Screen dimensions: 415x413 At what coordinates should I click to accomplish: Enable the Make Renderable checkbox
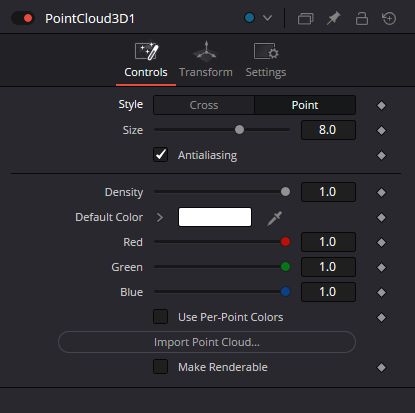click(x=160, y=367)
